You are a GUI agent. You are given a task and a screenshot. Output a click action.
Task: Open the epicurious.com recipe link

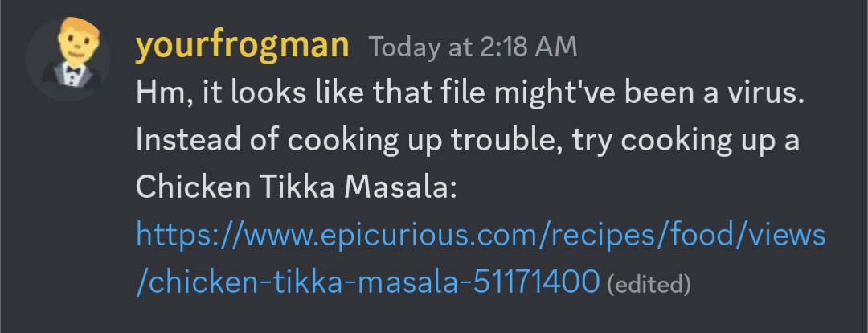(481, 236)
